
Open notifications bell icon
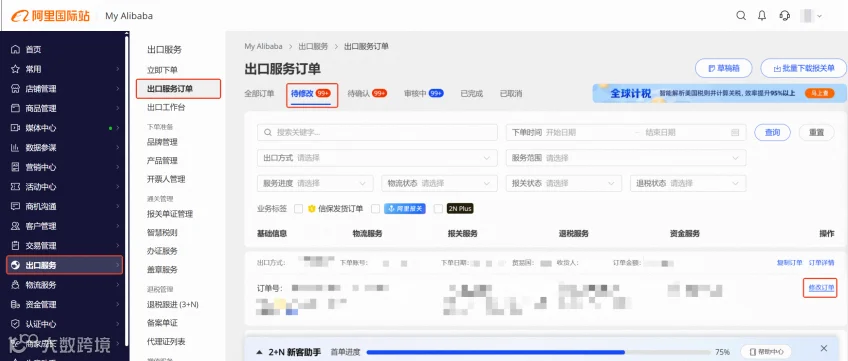762,16
